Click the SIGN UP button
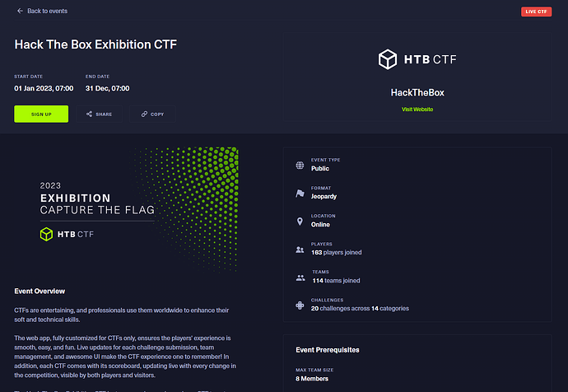The width and height of the screenshot is (568, 392). [41, 114]
